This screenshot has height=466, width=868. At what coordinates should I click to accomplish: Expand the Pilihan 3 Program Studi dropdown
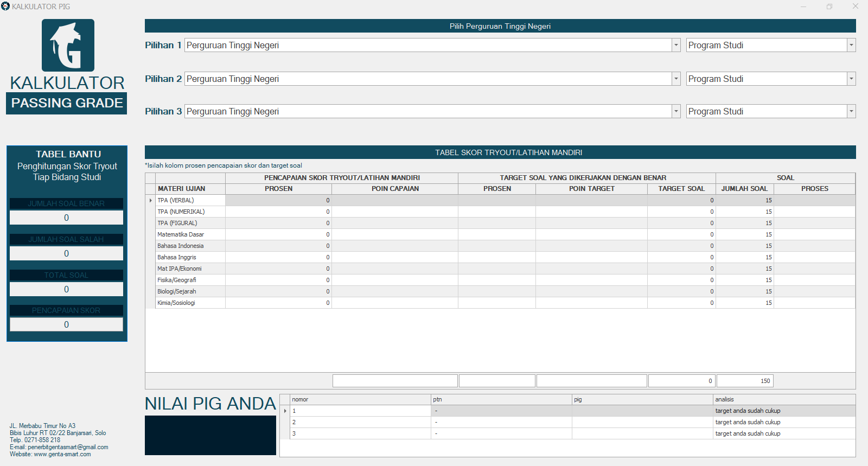(851, 112)
